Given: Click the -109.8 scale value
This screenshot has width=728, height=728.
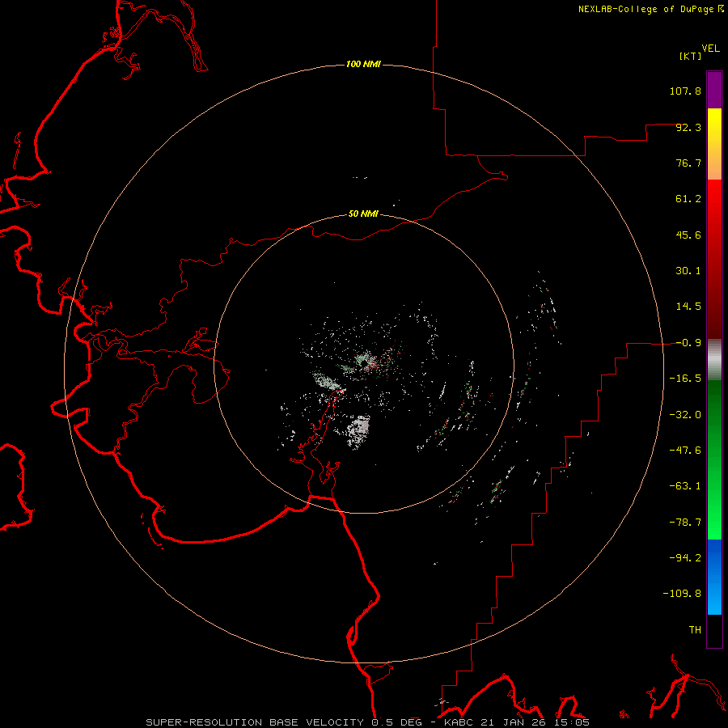Looking at the screenshot, I should point(682,594).
